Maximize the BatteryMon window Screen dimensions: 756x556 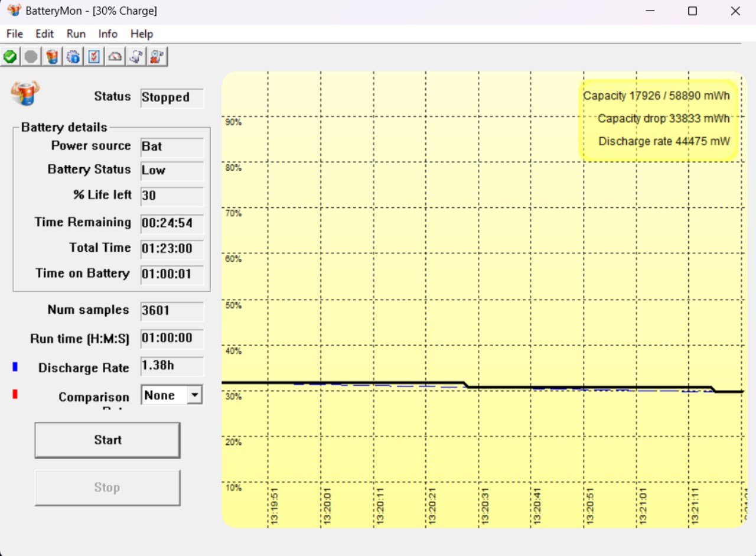point(693,11)
